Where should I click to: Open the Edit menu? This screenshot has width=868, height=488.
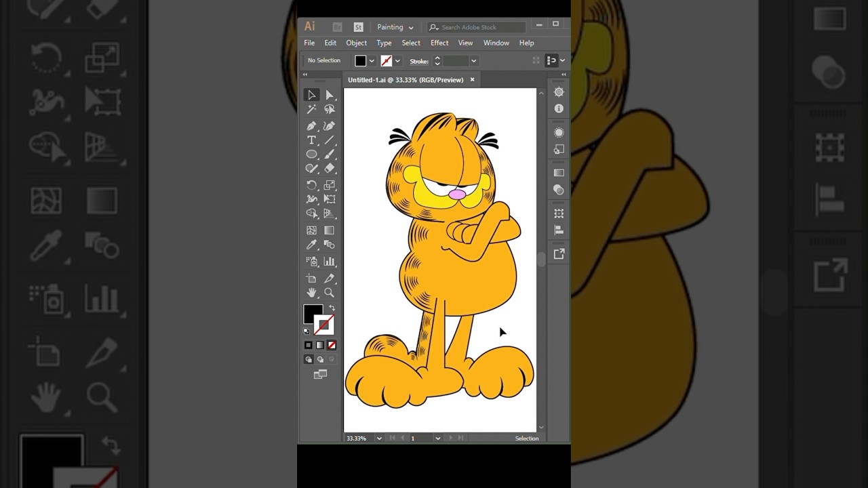pos(330,43)
